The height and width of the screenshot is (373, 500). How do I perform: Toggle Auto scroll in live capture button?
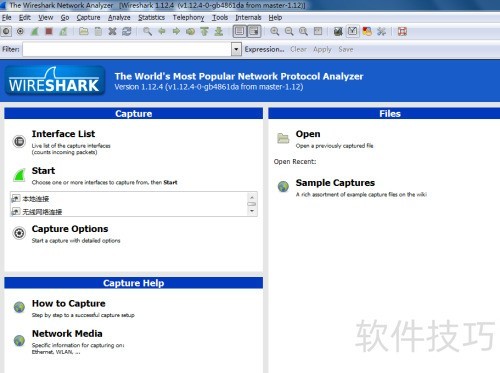pyautogui.click(x=254, y=32)
